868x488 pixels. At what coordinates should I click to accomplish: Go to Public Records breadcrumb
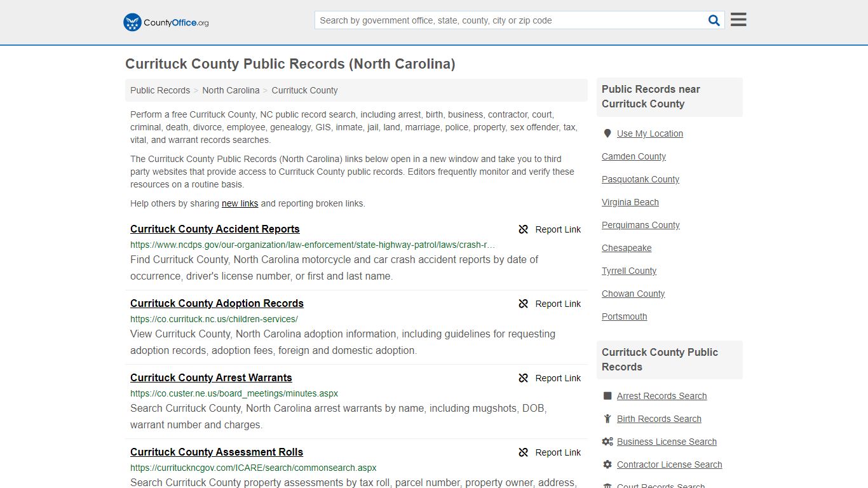[160, 90]
